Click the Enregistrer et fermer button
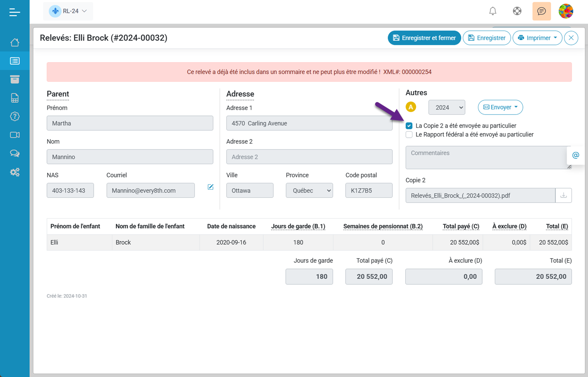 (x=424, y=38)
